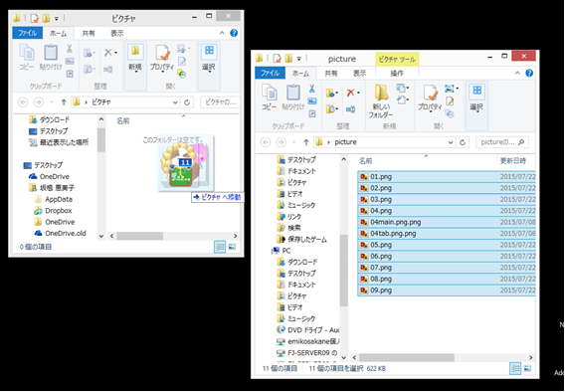565x392 pixels.
Task: Select Dropbox in ピクチャ window tree
Action: 53,210
